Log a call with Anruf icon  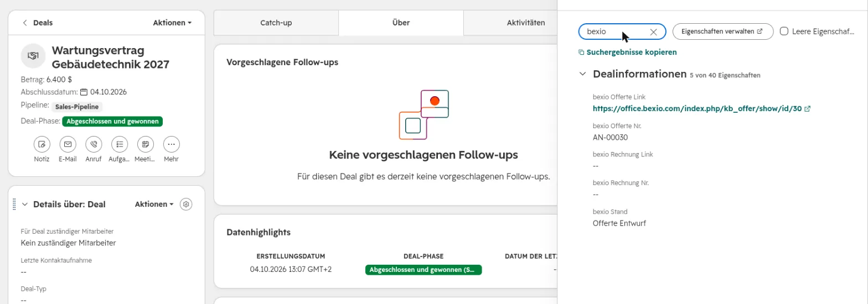point(94,144)
